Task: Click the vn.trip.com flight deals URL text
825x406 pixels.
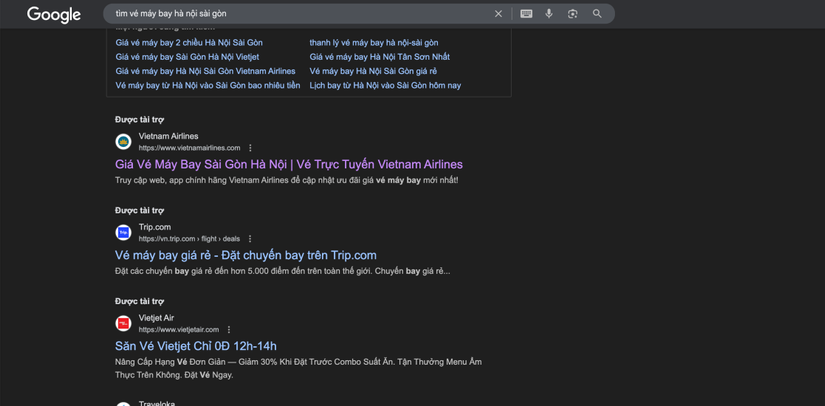Action: click(x=189, y=239)
